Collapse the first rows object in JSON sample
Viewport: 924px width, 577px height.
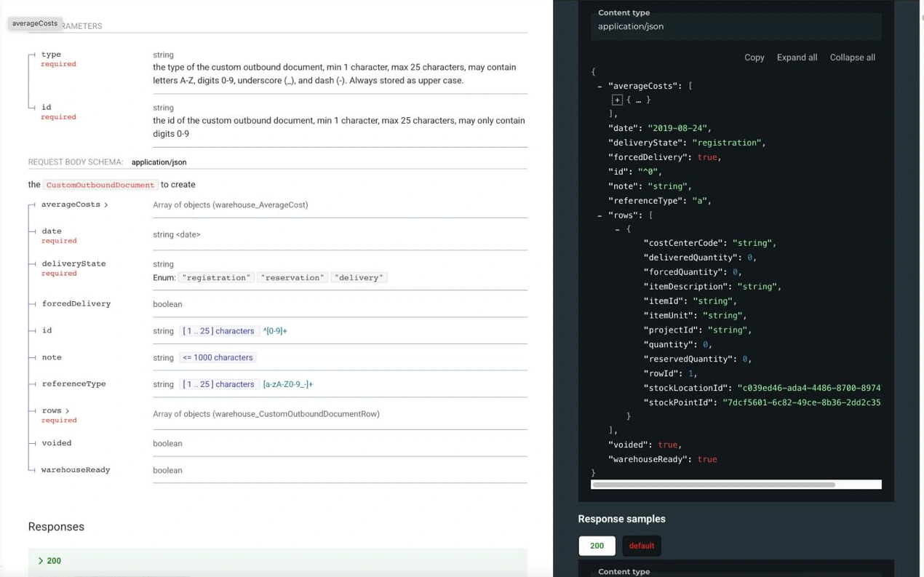(x=618, y=229)
